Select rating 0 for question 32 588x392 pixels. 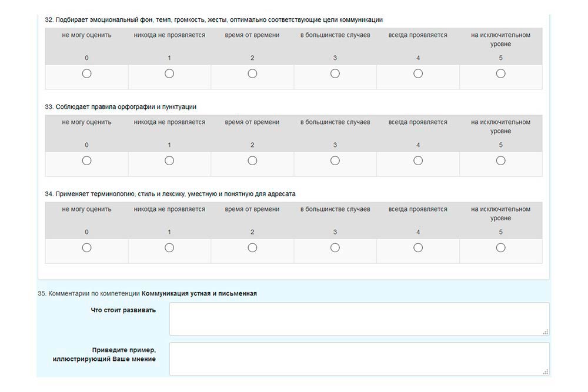[x=86, y=73]
